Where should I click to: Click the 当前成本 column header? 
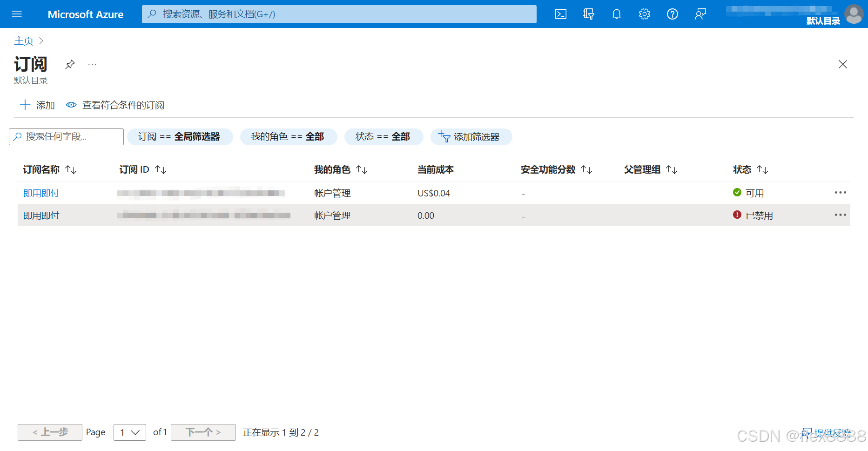coord(436,169)
